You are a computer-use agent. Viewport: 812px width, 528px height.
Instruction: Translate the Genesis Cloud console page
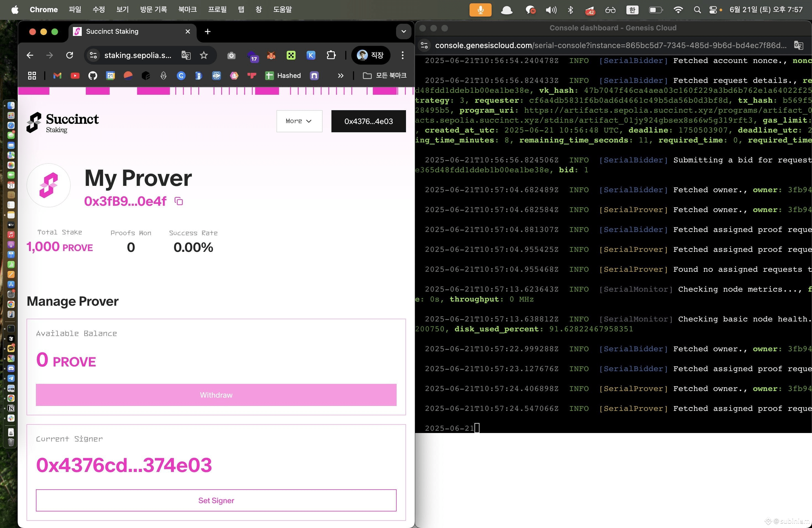[x=799, y=45]
